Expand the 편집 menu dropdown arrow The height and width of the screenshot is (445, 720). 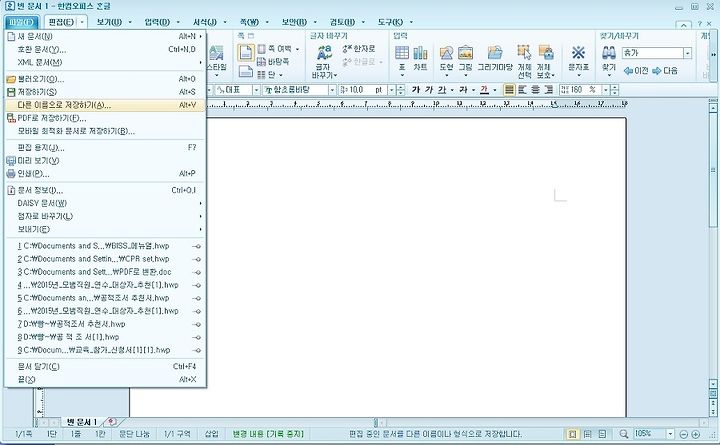click(x=82, y=22)
